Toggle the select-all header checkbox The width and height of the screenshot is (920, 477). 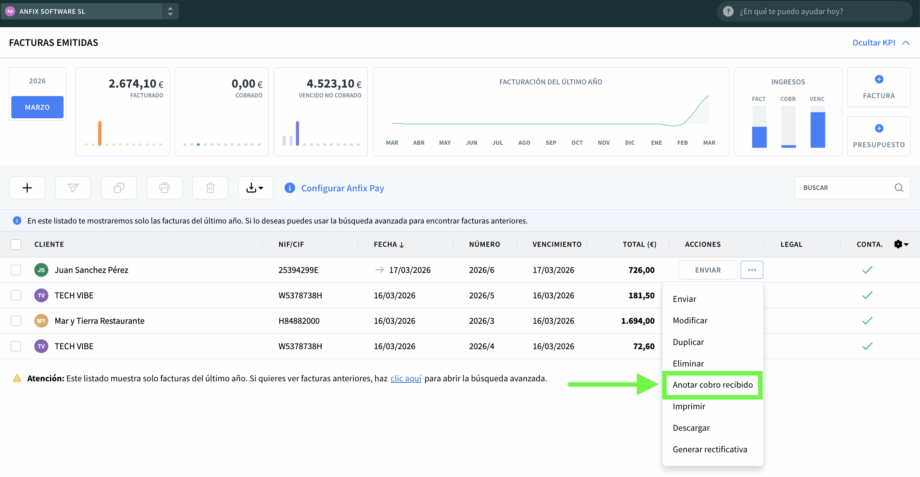coord(16,244)
